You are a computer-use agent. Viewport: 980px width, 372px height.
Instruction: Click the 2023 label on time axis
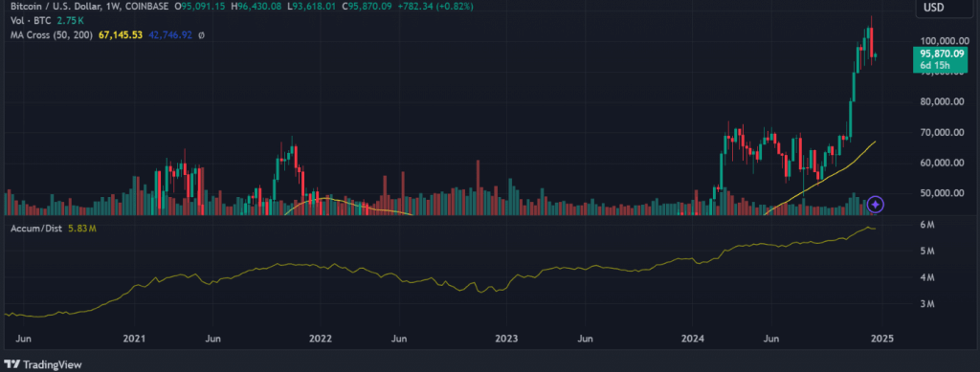507,339
